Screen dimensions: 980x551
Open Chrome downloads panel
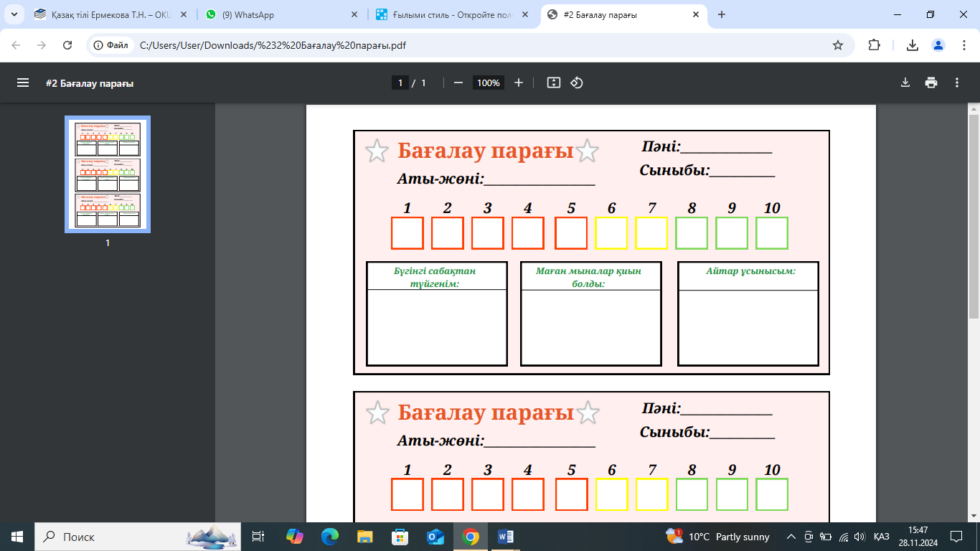913,45
